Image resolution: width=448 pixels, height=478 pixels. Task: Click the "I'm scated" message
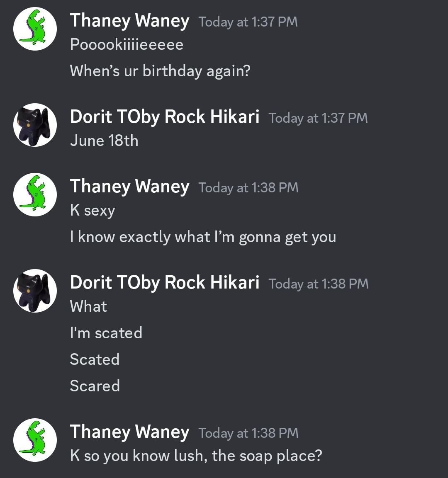click(x=106, y=333)
